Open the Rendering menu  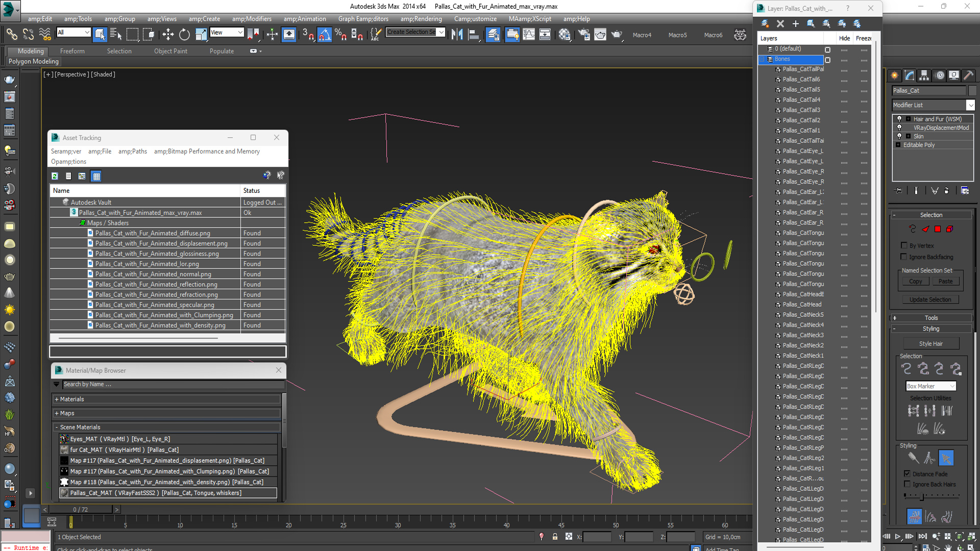[421, 19]
